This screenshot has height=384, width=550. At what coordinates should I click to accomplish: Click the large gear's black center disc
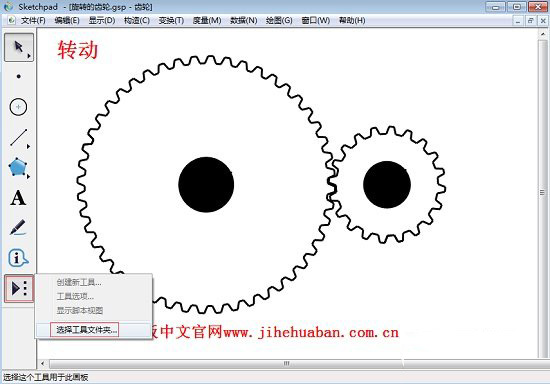[x=206, y=184]
